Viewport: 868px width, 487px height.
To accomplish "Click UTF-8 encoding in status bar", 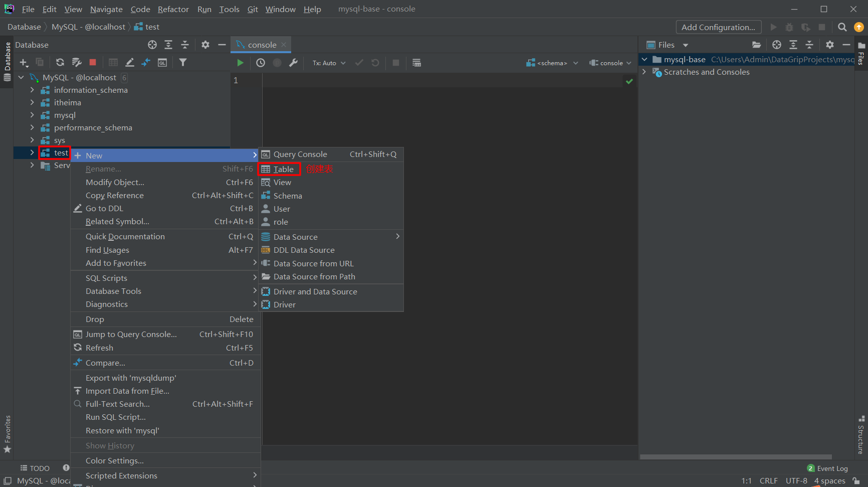I will 796,481.
